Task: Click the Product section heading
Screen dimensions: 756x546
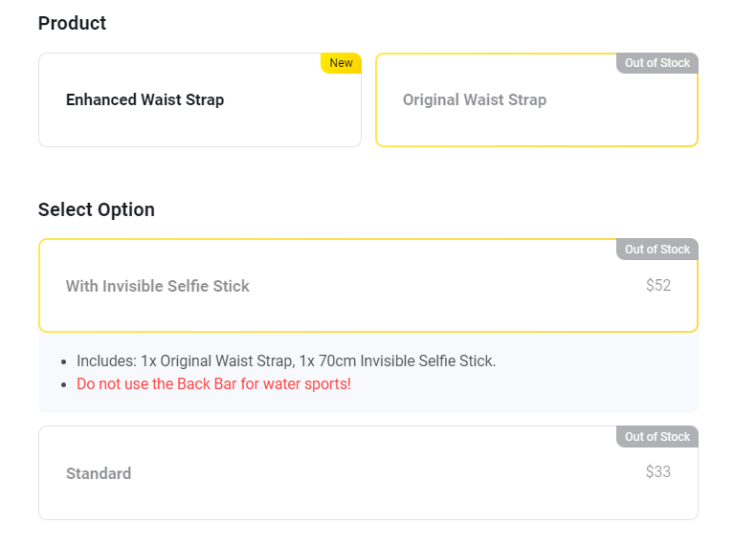Action: click(x=72, y=23)
